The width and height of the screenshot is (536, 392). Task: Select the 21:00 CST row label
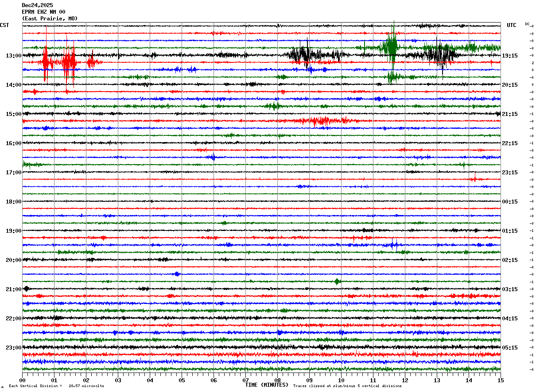14,289
